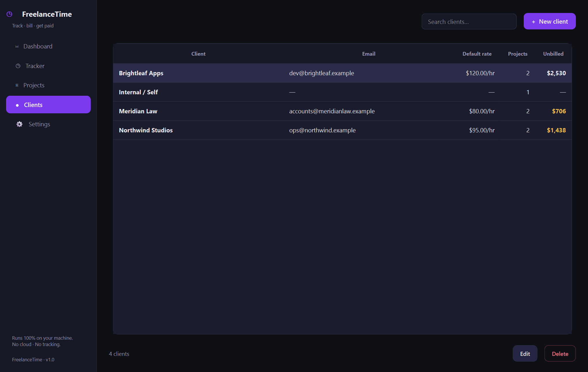This screenshot has width=588, height=372.
Task: Click the Dashboard menu icon
Action: pos(17,46)
